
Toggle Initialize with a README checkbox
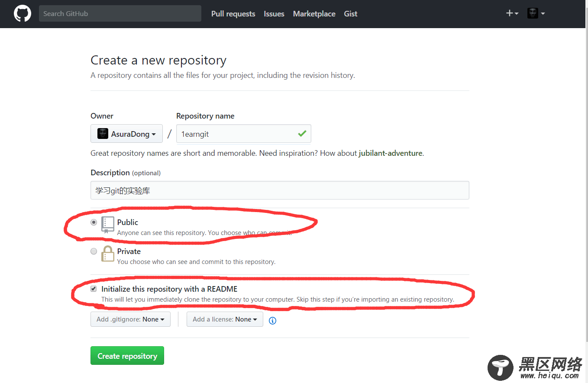click(x=94, y=289)
